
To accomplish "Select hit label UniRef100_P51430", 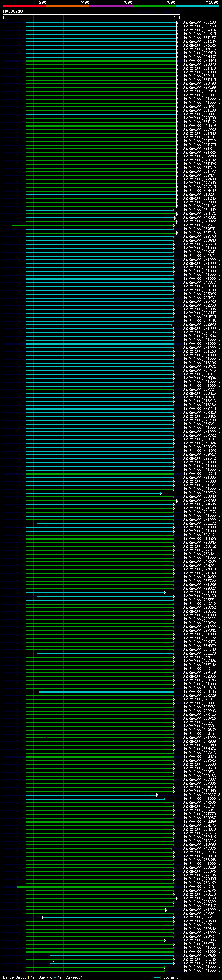I will 199,206.
